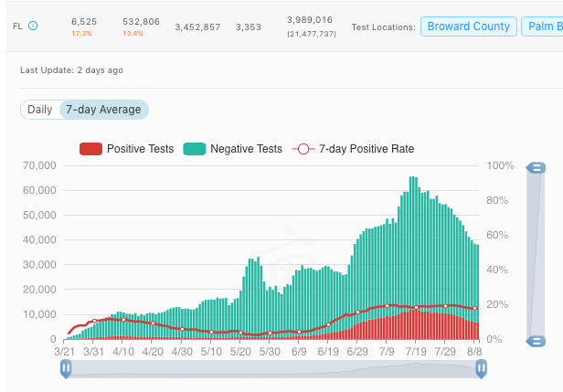Click positive rate data point above 3/31
Viewport: 563px width, 392px height.
(94, 322)
